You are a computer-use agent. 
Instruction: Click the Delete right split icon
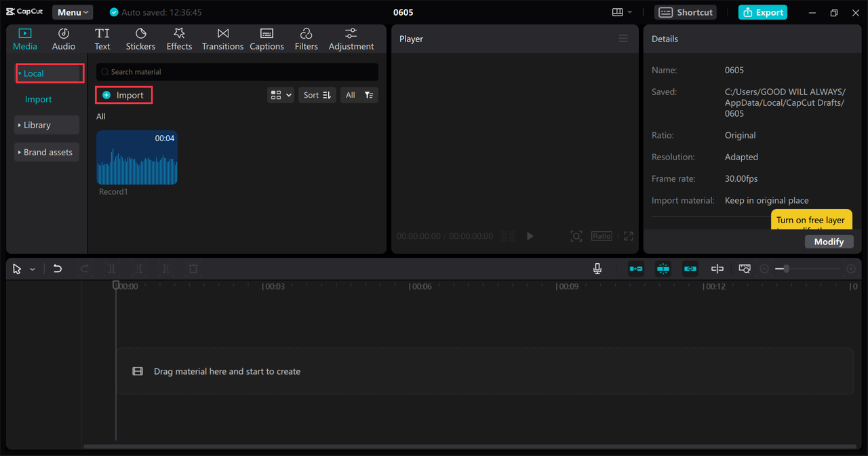coord(166,269)
